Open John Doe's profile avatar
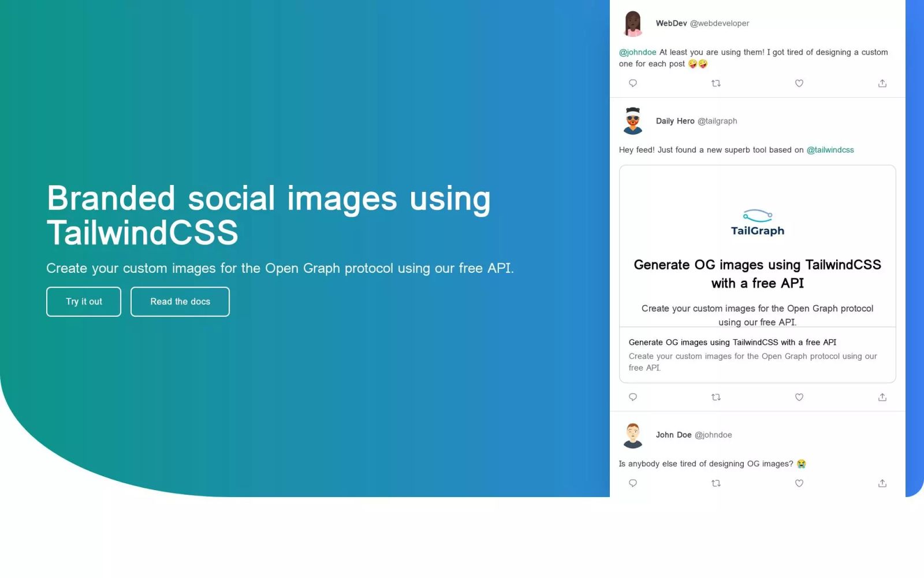Screen dimensions: 924x578 pyautogui.click(x=633, y=435)
